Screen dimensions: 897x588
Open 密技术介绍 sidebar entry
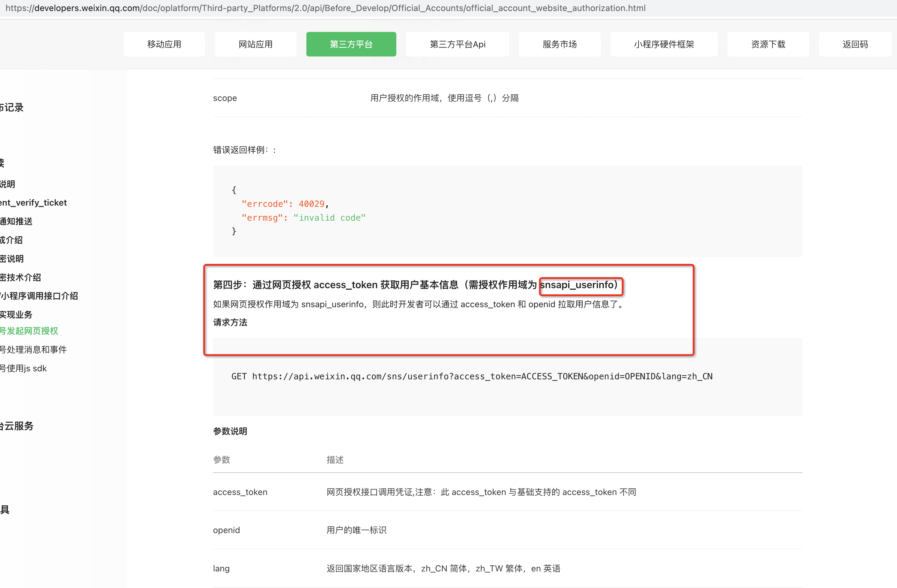(20, 277)
